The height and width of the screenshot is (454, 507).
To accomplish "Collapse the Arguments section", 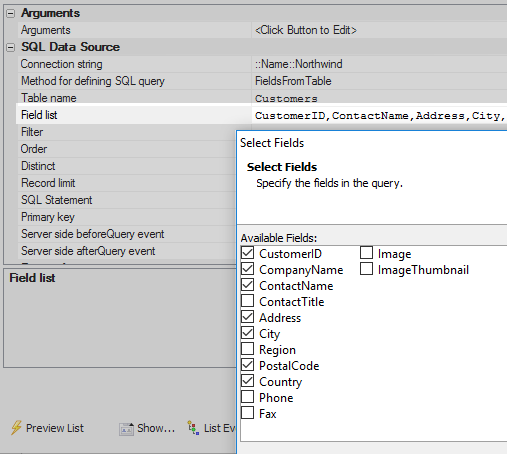I will [11, 13].
